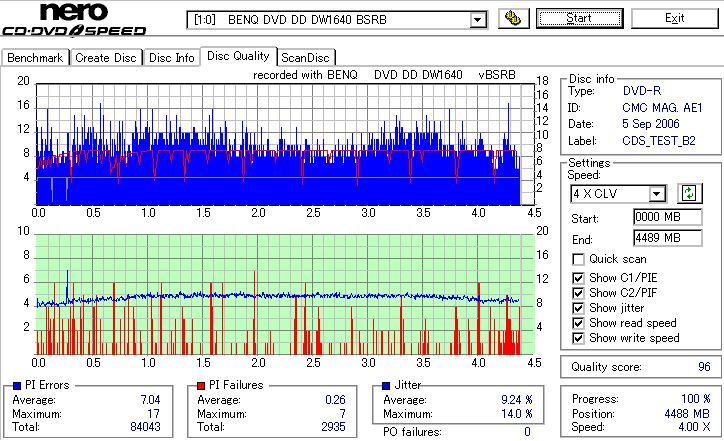The width and height of the screenshot is (724, 441).
Task: Uncheck Show C1/PIE option
Action: click(x=578, y=278)
